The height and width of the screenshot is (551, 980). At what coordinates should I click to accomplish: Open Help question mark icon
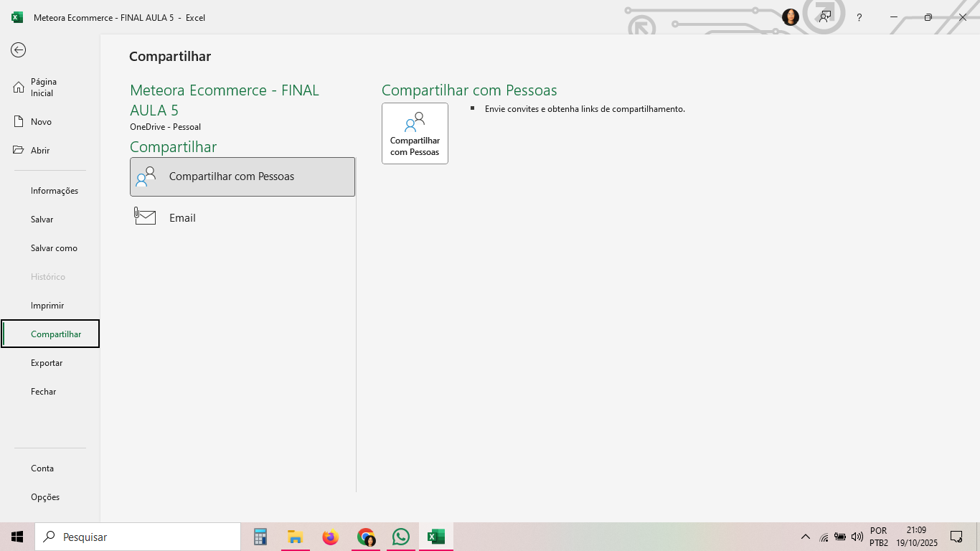click(859, 17)
